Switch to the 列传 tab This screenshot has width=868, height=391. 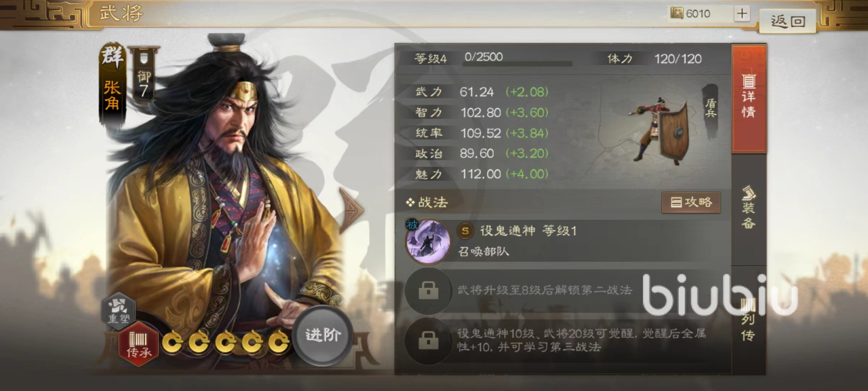point(749,319)
